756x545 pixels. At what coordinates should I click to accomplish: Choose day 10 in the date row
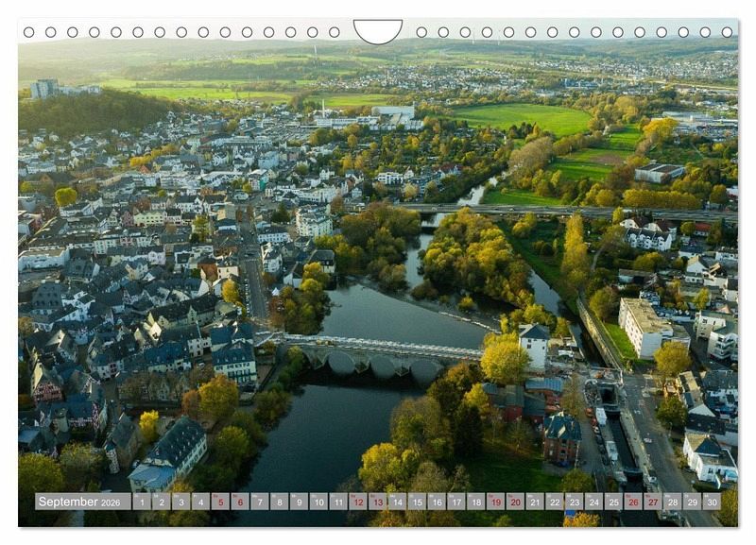tap(318, 502)
